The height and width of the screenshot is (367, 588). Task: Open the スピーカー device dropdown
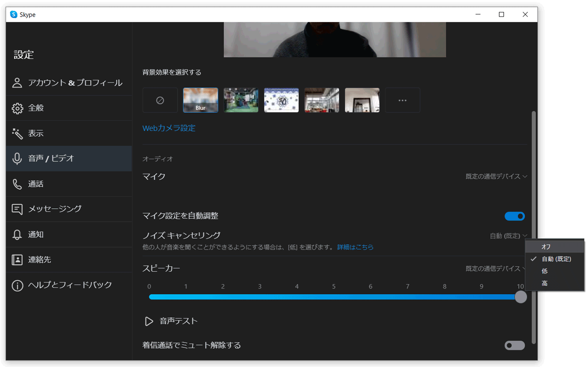pos(496,268)
